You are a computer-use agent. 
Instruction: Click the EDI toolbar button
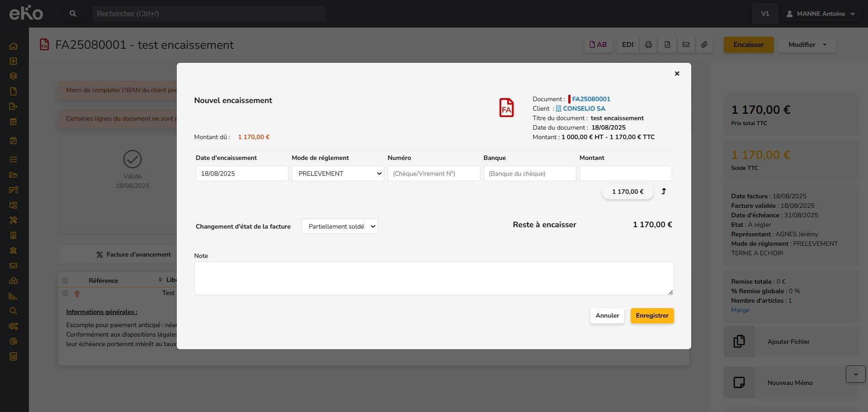tap(627, 45)
